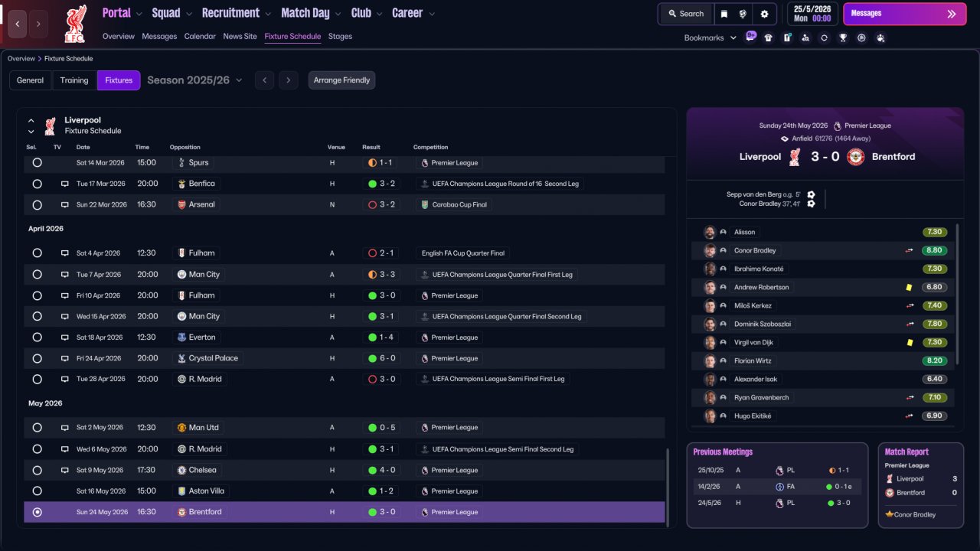Switch to the General tab
The image size is (980, 551).
click(x=31, y=80)
